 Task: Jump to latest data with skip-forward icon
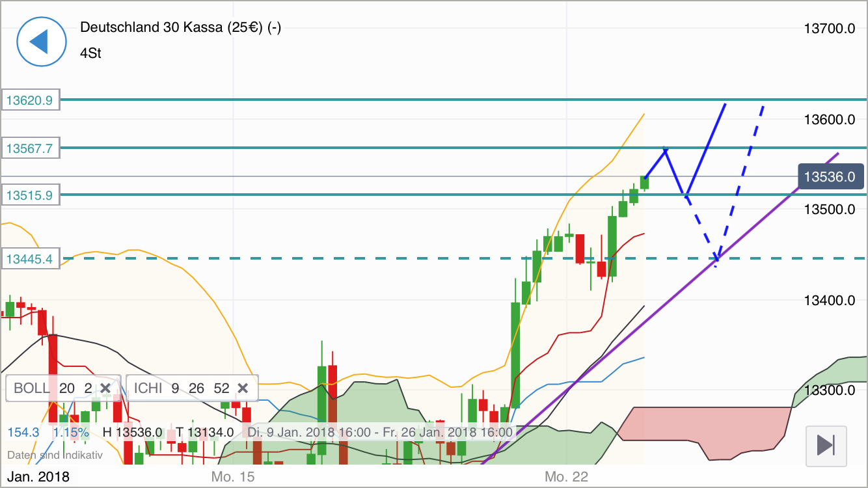825,446
